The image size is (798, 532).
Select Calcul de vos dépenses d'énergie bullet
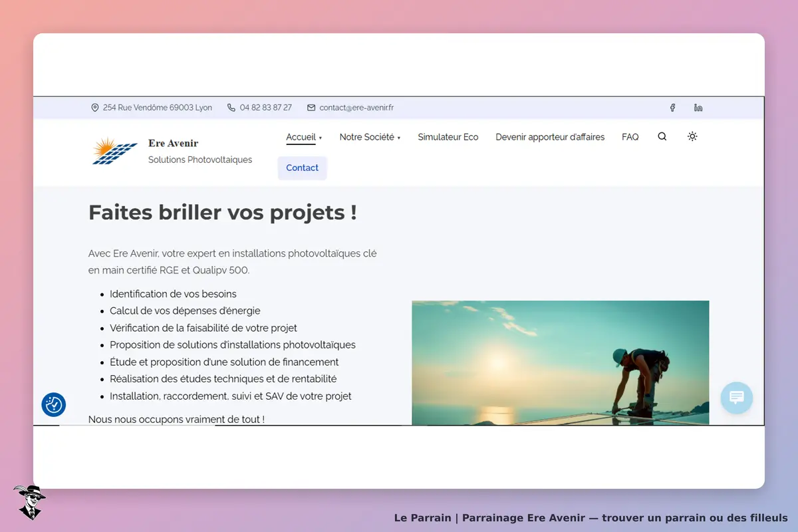coord(185,311)
